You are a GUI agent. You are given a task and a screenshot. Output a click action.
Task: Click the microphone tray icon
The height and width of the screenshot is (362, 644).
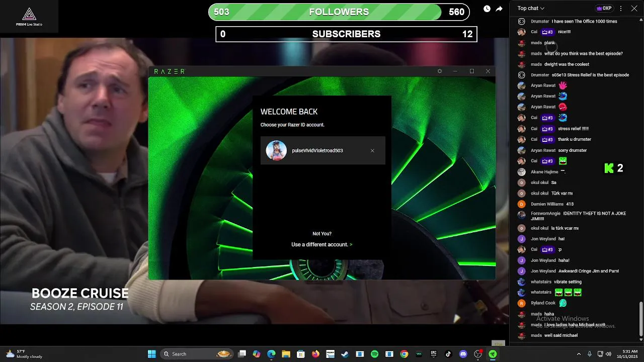[x=589, y=354]
